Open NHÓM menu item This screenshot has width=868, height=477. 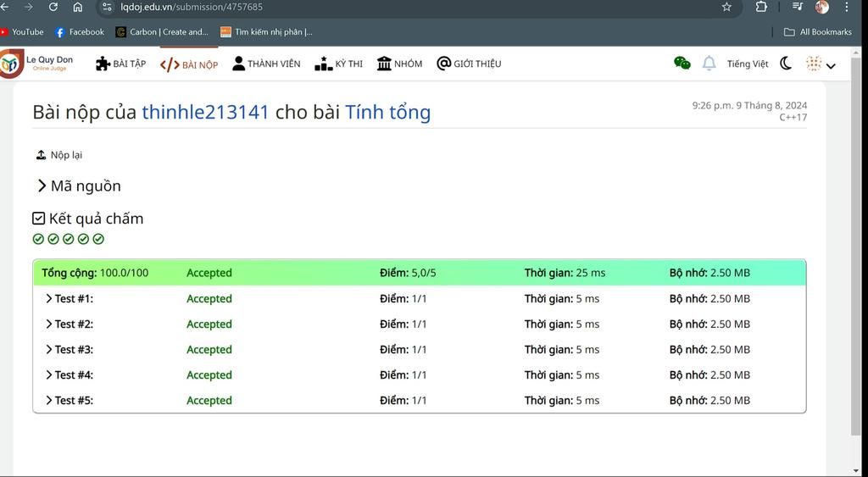tap(399, 64)
